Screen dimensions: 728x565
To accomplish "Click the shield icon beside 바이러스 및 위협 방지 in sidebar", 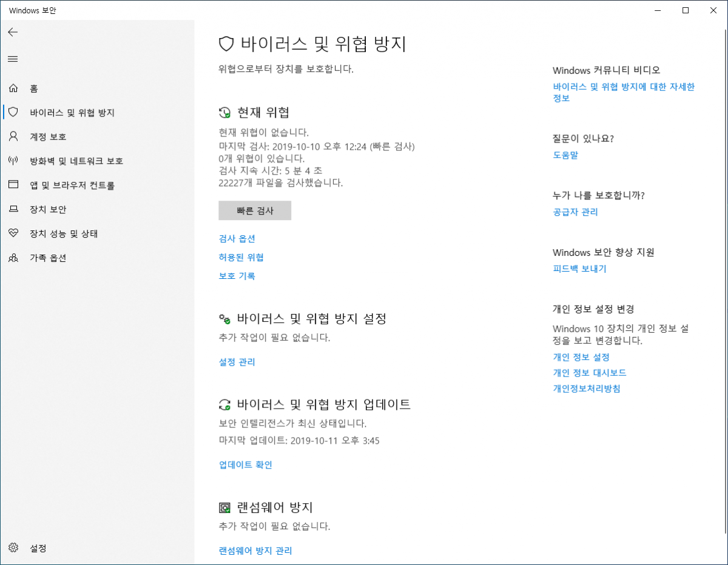I will tap(13, 112).
